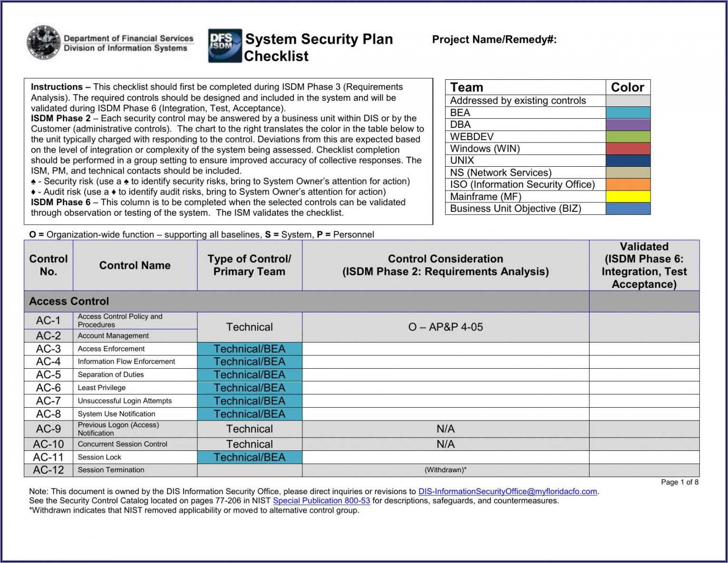728x563 pixels.
Task: Open the Special Publication 800-53 link
Action: click(321, 500)
